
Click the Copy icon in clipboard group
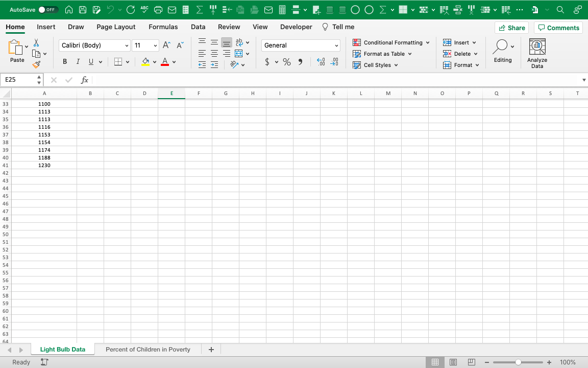(x=36, y=54)
